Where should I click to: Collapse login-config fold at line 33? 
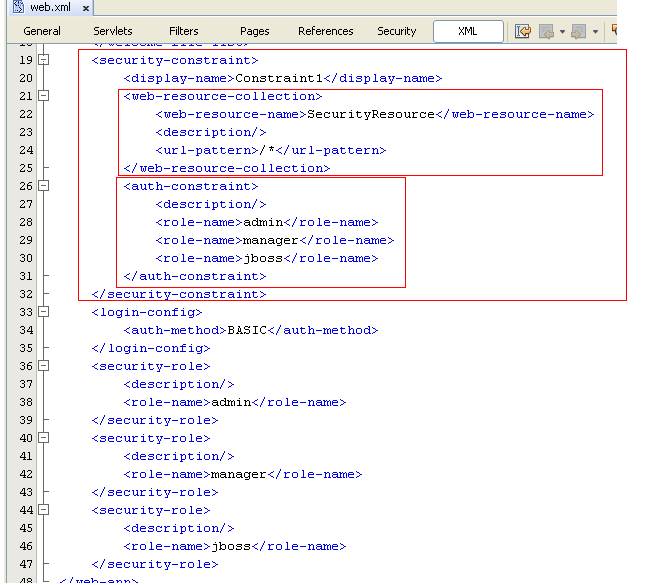(43, 312)
